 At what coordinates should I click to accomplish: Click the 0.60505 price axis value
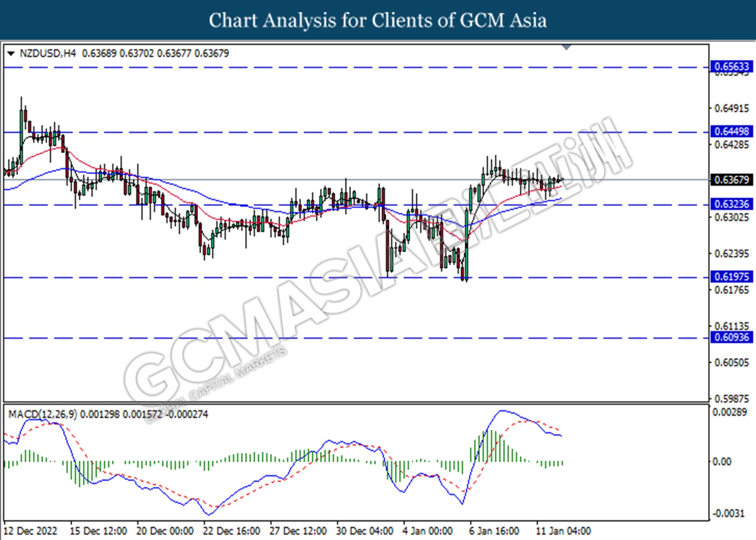point(731,363)
